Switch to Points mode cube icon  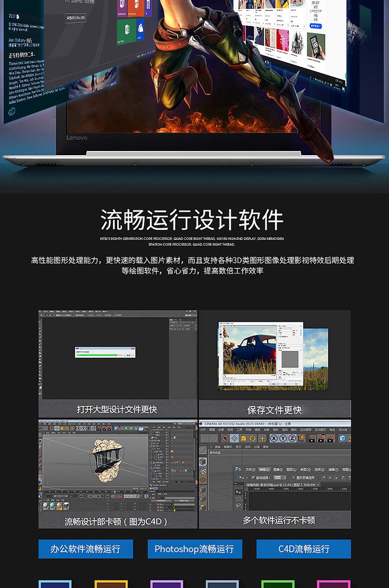click(203, 489)
